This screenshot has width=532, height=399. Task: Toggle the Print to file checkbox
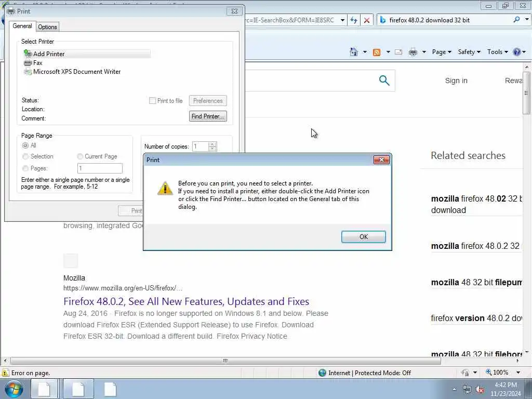point(153,101)
